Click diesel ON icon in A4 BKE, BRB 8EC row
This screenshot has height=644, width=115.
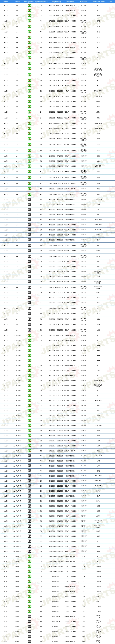[29, 220]
